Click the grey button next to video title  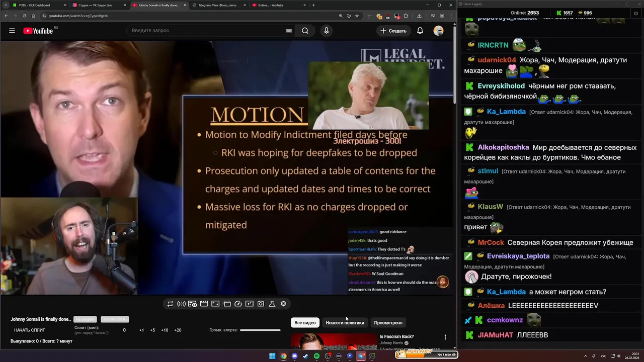(85, 319)
